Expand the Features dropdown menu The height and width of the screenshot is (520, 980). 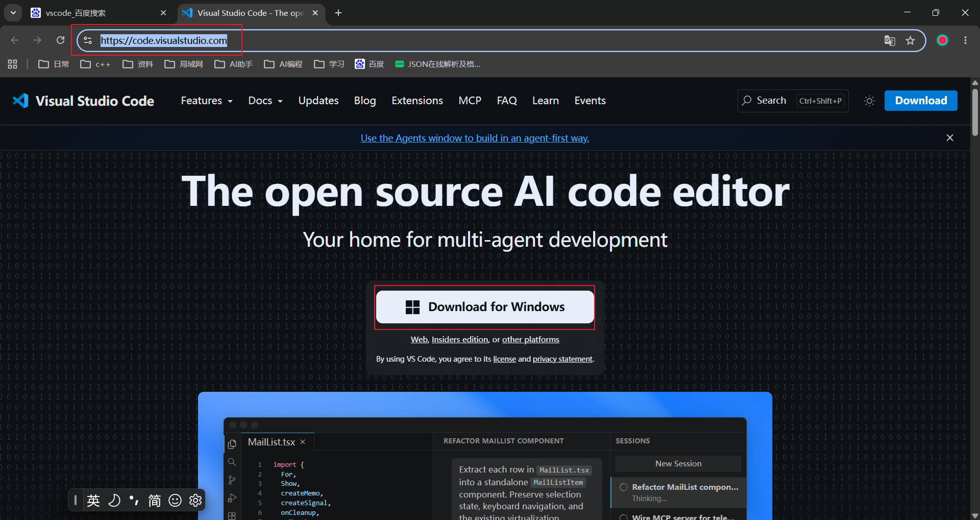click(207, 101)
